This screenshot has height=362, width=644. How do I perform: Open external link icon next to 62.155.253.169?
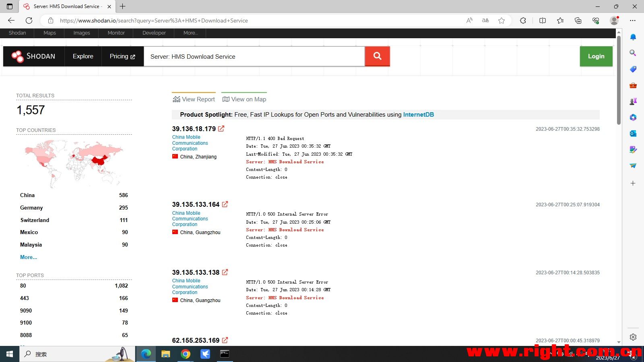[225, 340]
